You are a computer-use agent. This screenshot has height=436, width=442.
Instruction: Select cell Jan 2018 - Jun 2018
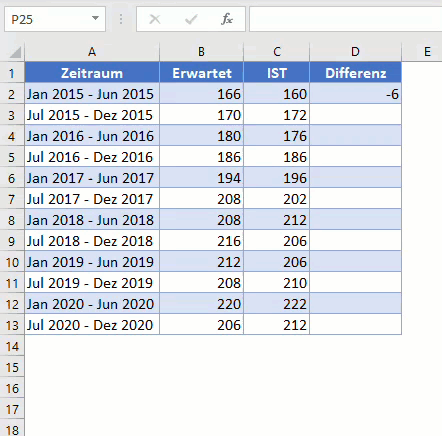pyautogui.click(x=92, y=220)
